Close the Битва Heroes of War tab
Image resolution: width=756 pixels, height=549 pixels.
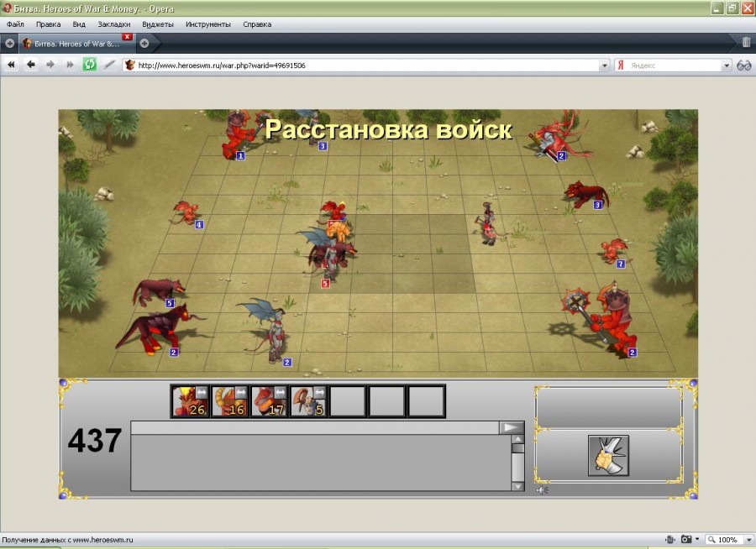pos(127,37)
